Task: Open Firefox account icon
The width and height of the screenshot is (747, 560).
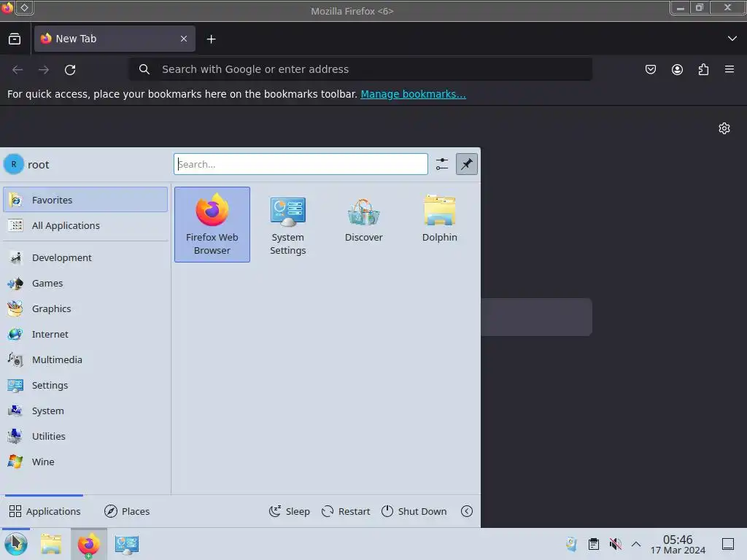Action: (x=677, y=69)
